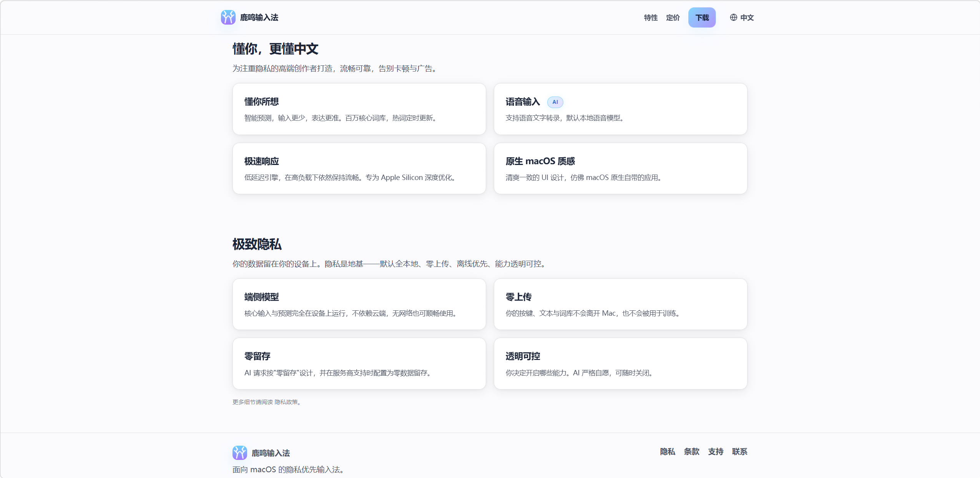Open the 特性 navigation item
The image size is (980, 478).
coord(651,18)
